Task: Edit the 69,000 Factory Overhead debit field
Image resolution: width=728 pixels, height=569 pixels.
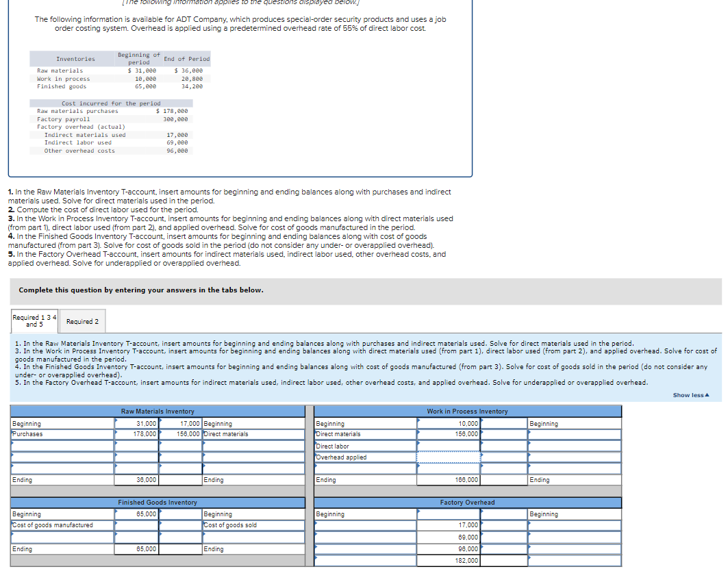Action: (x=449, y=538)
